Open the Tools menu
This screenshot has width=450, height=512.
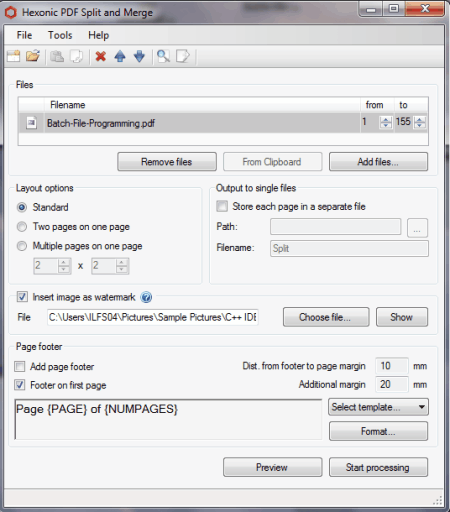click(60, 35)
